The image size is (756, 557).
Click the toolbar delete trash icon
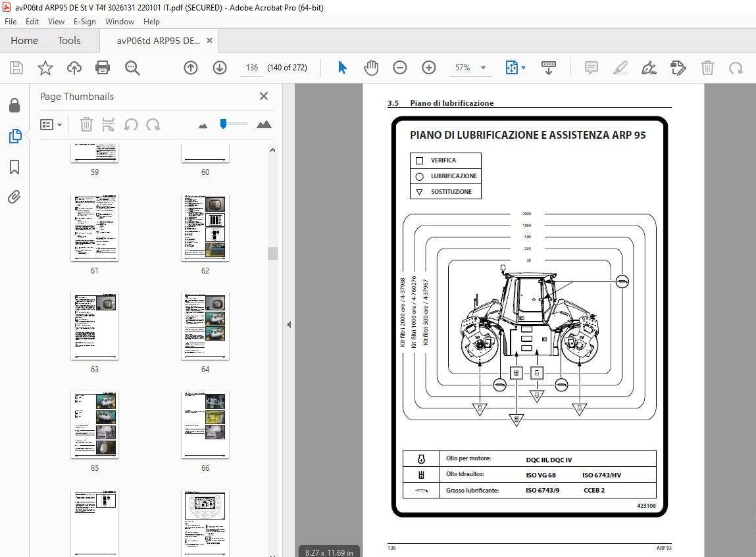point(707,68)
